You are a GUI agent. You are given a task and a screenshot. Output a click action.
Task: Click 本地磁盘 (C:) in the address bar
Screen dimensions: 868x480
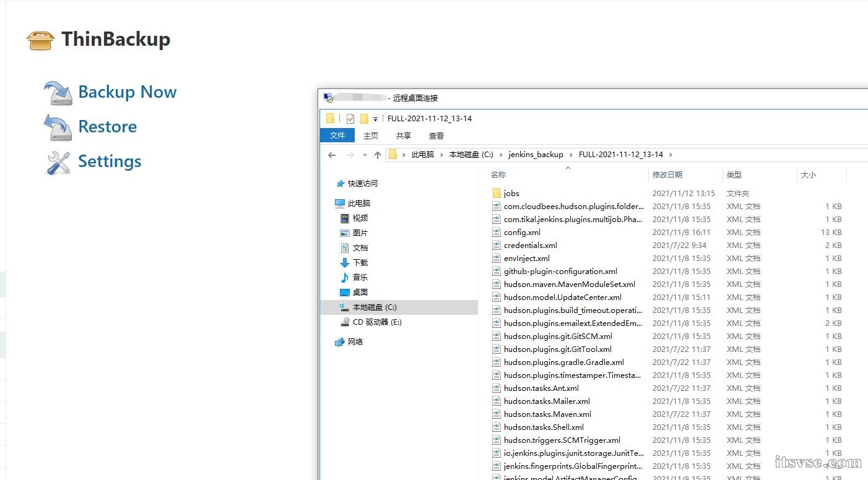pos(471,155)
